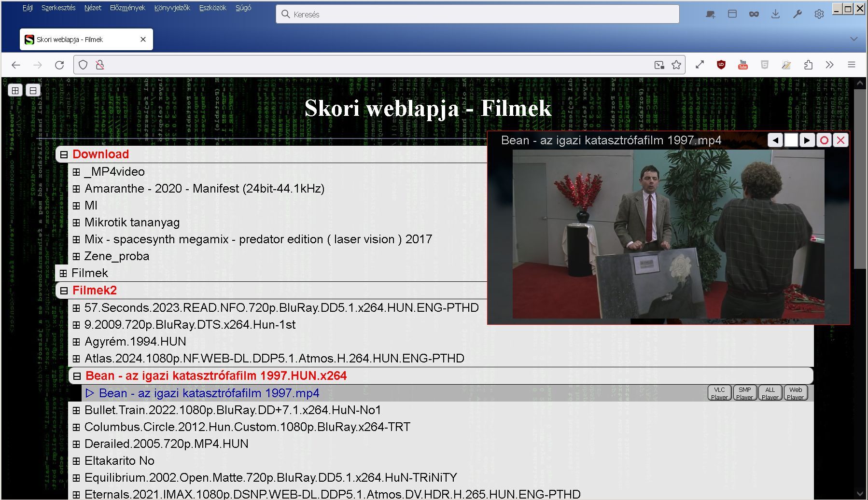Collapse the Bean 1997.HUN.x264 folder
Viewport: 868px width, 500px height.
(x=77, y=376)
